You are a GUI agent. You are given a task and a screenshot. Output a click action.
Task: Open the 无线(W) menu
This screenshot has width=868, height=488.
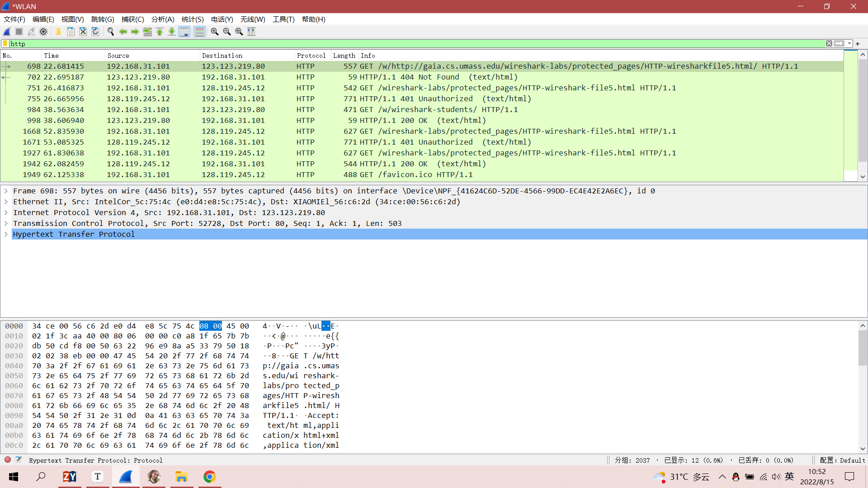253,19
